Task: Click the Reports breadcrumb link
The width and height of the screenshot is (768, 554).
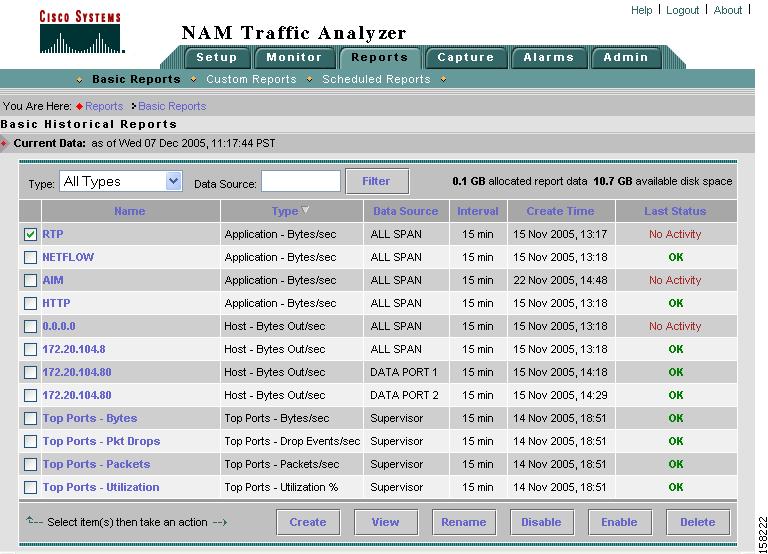Action: pyautogui.click(x=104, y=106)
